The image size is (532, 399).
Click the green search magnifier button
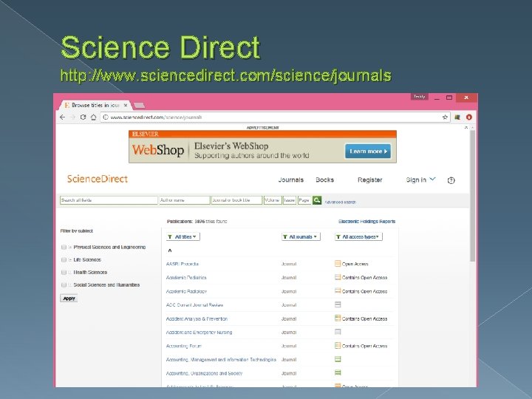[317, 200]
